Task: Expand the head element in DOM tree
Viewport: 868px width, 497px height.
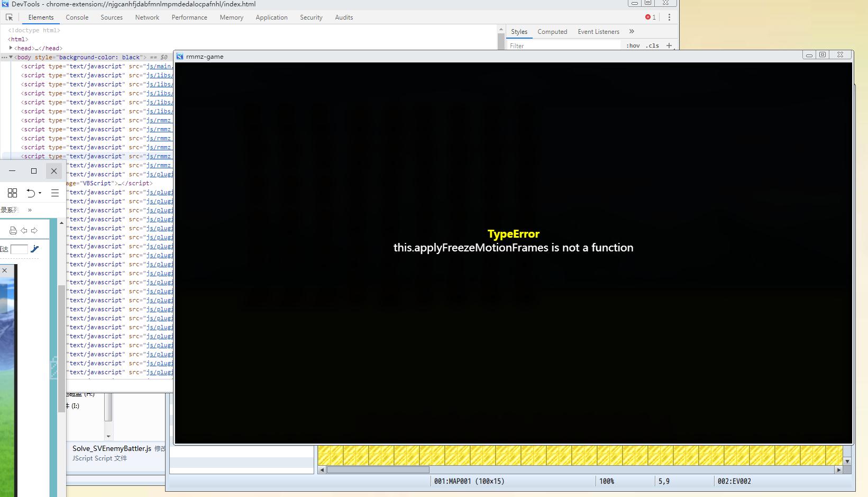Action: [x=11, y=48]
